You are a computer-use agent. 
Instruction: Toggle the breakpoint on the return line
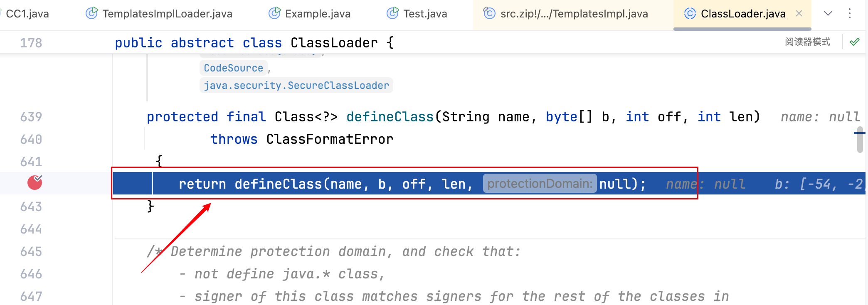[35, 183]
